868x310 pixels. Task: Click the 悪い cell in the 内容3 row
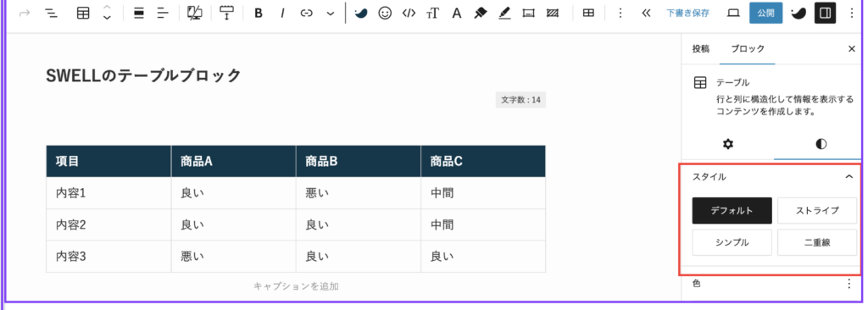[x=234, y=257]
